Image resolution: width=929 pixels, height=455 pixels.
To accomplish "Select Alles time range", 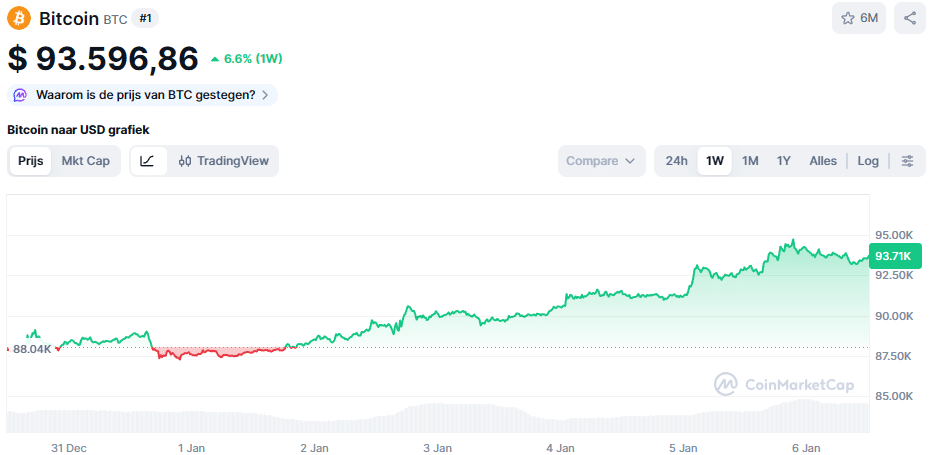I will coord(823,161).
